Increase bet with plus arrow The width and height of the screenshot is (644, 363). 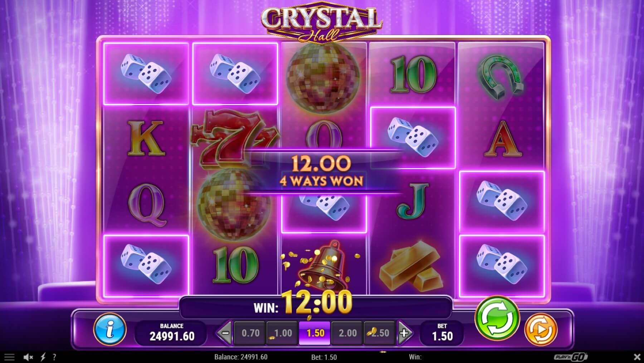pyautogui.click(x=404, y=333)
